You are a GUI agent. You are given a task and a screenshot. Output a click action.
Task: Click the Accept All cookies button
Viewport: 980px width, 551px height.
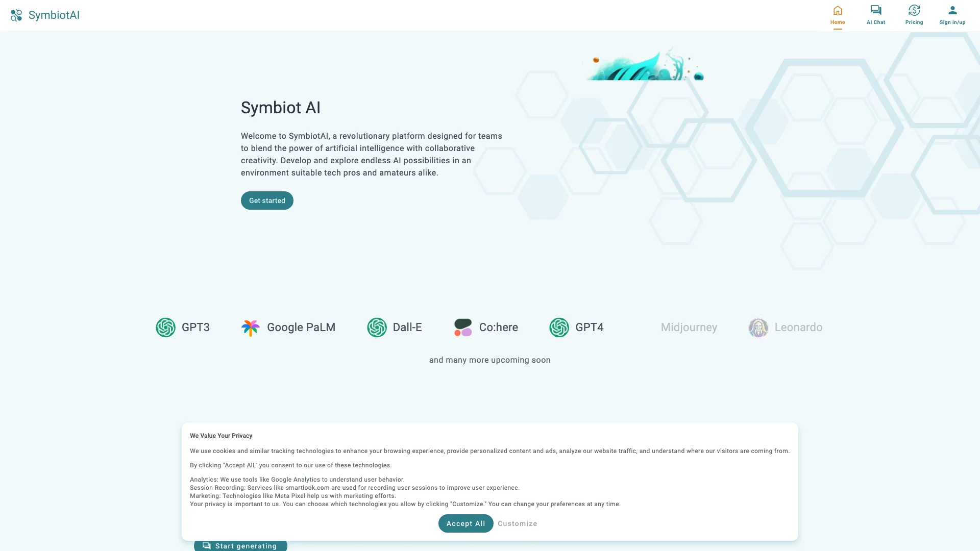coord(466,523)
